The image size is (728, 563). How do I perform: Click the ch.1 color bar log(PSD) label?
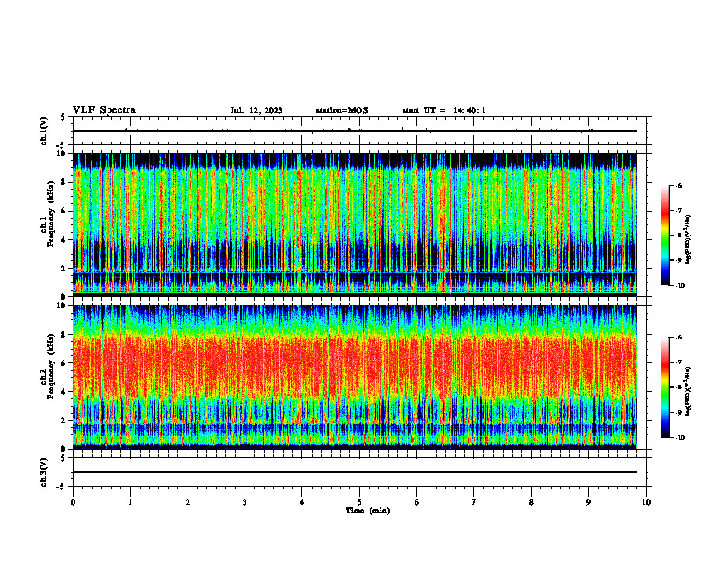(x=688, y=240)
